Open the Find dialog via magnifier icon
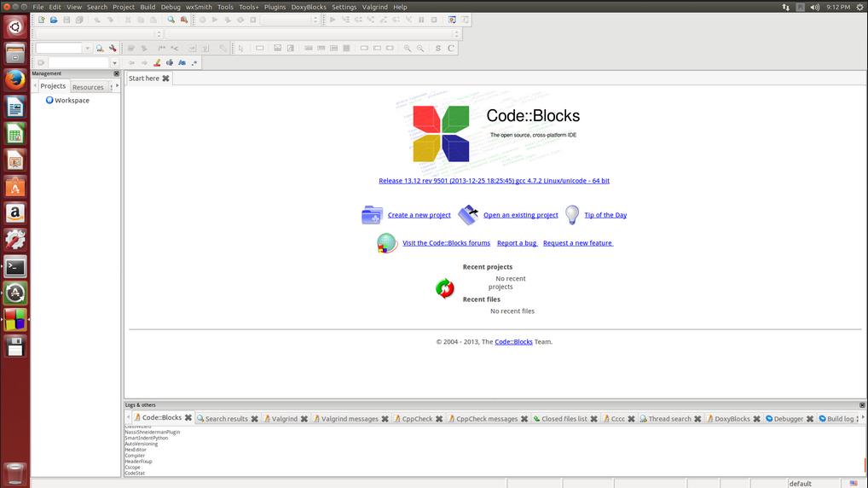The width and height of the screenshot is (868, 488). click(171, 20)
